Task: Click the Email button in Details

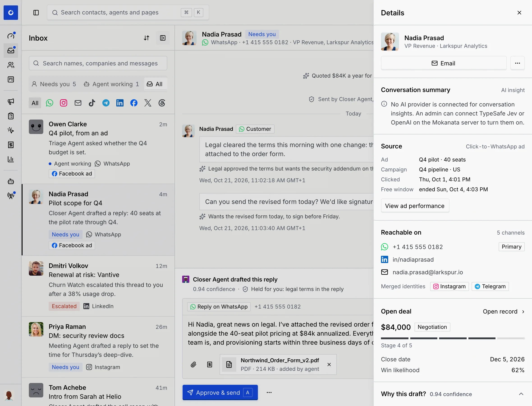Action: pyautogui.click(x=444, y=63)
